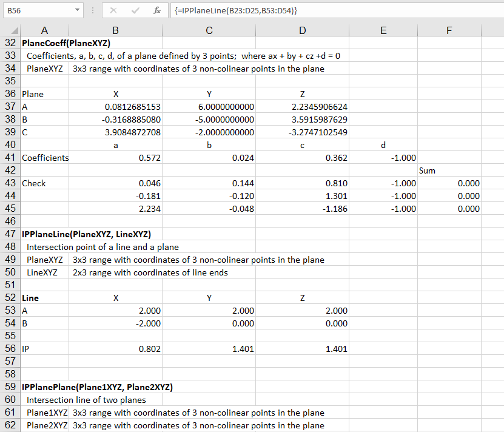Select coefficient d cell with -1.000 in row 41
The image size is (504, 432).
coord(383,158)
